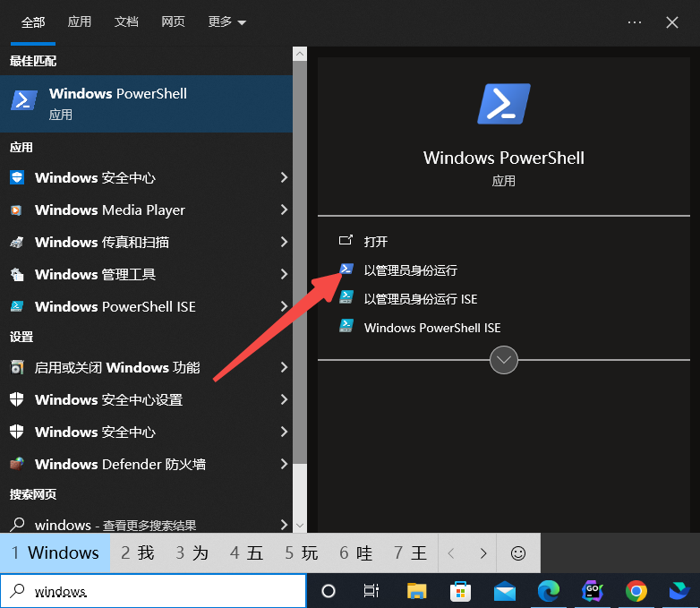Expand Windows 管理工具 arrow
The image size is (700, 608).
click(284, 274)
